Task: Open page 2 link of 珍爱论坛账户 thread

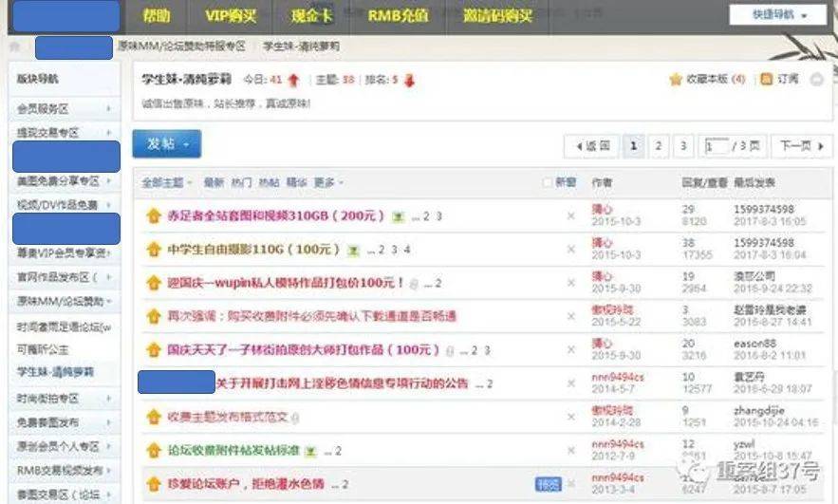Action: click(x=345, y=485)
